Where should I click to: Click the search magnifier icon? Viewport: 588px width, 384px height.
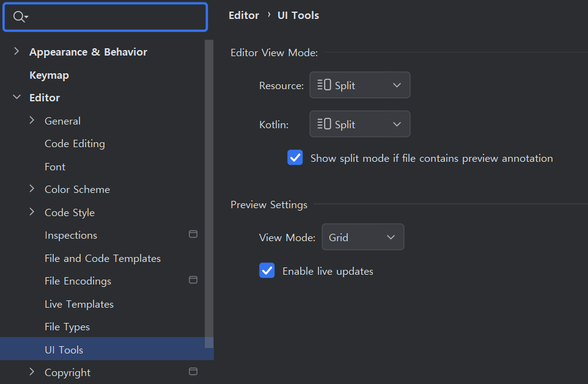click(19, 17)
